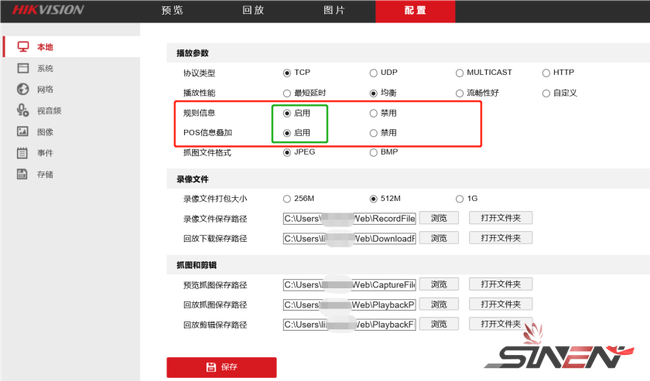Open 网络 settings in the sidebar
The height and width of the screenshot is (381, 650).
[72, 89]
